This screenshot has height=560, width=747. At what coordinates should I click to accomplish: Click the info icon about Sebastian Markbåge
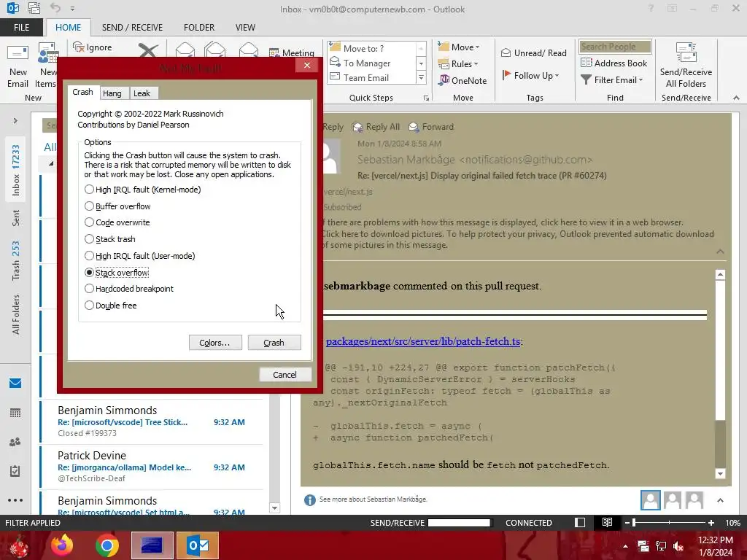click(x=309, y=499)
